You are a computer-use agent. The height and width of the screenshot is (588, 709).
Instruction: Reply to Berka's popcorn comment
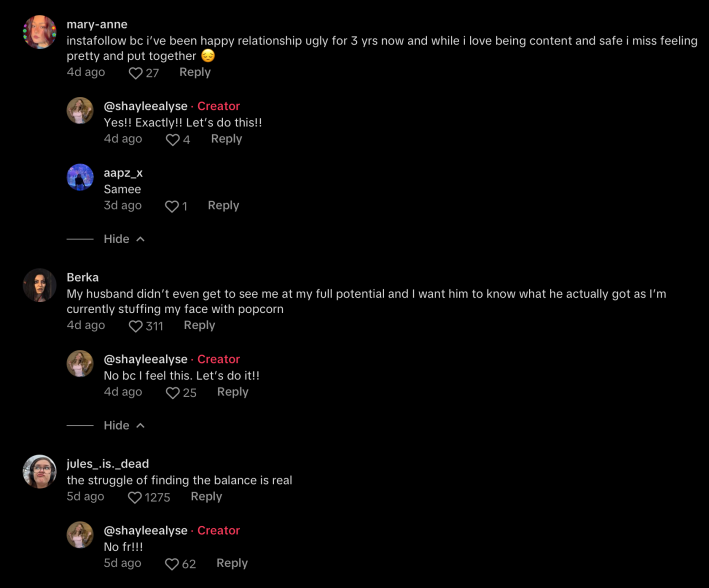(x=199, y=325)
